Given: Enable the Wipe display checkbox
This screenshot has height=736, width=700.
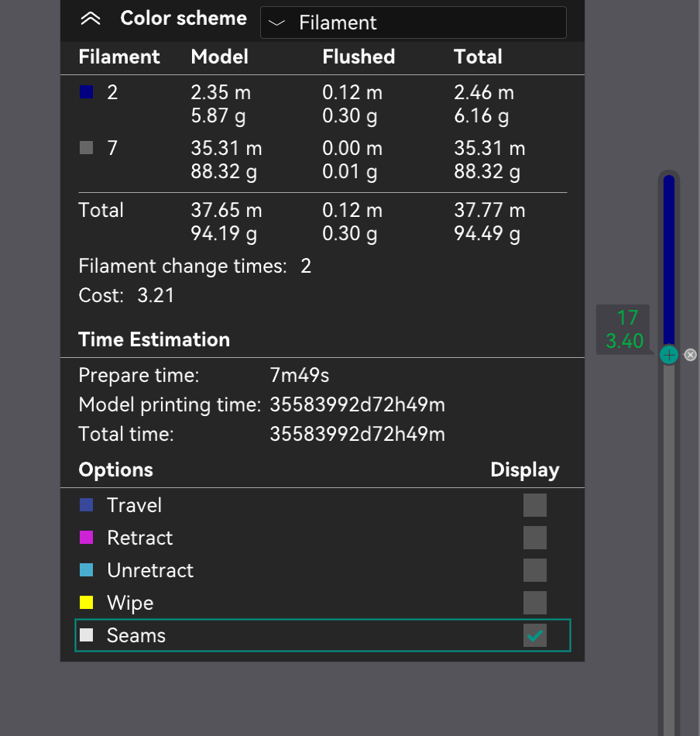Looking at the screenshot, I should pyautogui.click(x=534, y=602).
